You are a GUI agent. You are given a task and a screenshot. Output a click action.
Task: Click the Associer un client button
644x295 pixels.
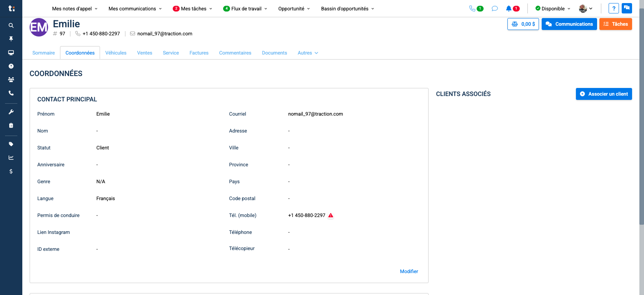pyautogui.click(x=604, y=94)
